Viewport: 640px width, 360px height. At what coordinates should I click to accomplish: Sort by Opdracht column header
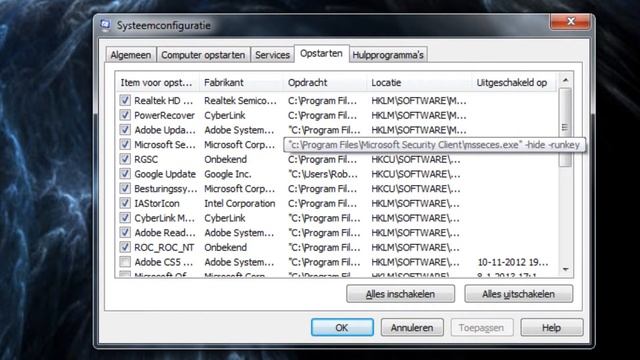(x=325, y=82)
